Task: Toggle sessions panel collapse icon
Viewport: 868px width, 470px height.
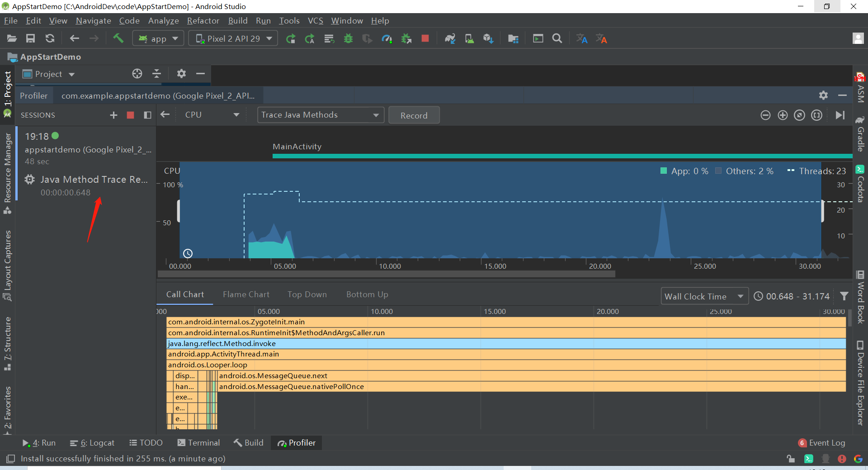Action: [x=147, y=115]
